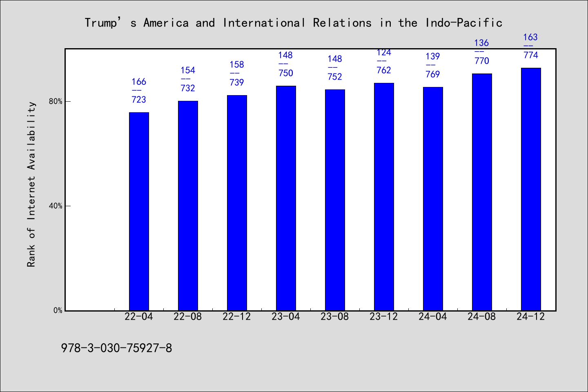Click the x-axis label 24-04
The image size is (588, 392).
(x=433, y=317)
